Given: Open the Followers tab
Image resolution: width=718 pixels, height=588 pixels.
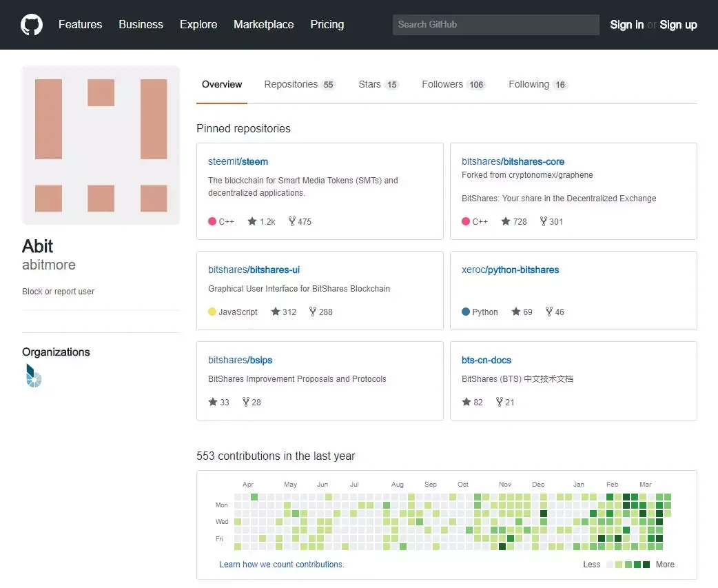Looking at the screenshot, I should (453, 84).
